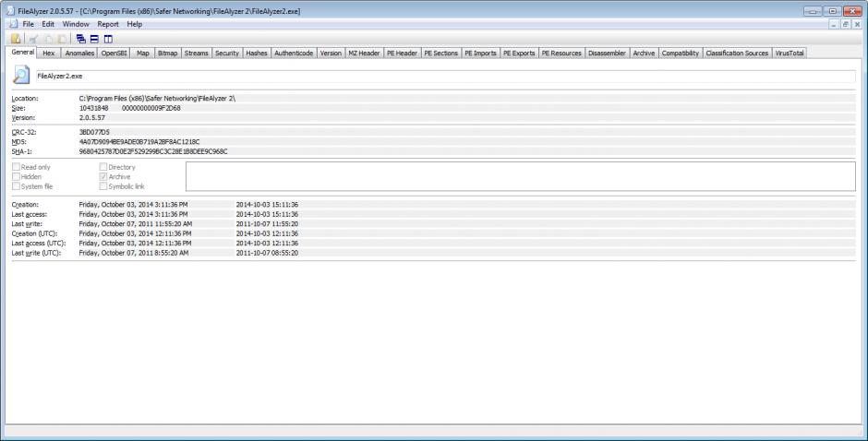
Task: Open the Help menu
Action: pos(135,24)
